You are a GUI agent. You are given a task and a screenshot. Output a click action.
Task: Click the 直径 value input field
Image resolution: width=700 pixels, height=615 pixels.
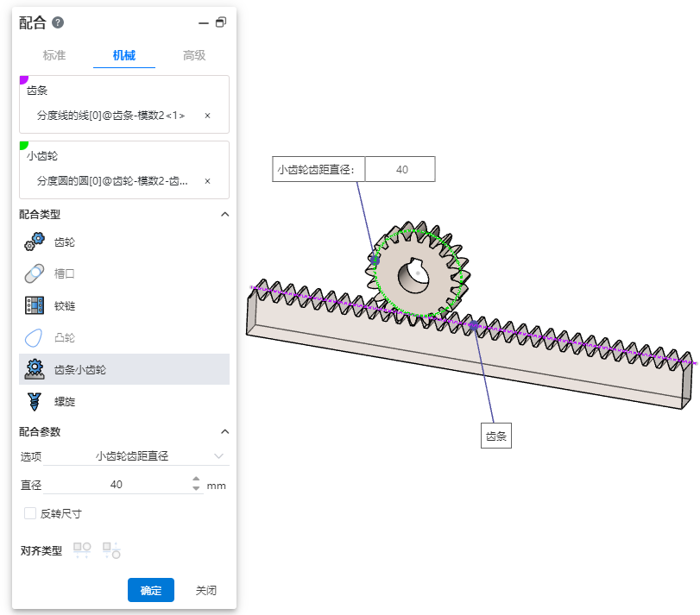[x=117, y=485]
